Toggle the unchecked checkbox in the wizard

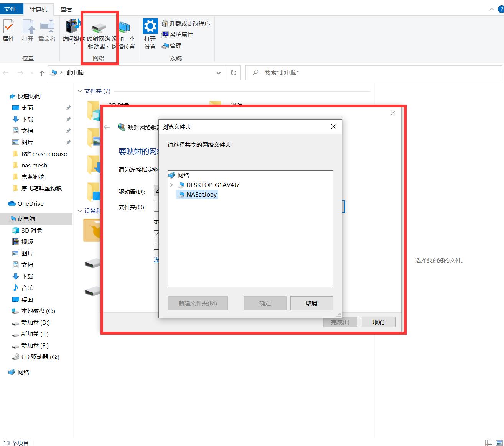click(x=156, y=247)
